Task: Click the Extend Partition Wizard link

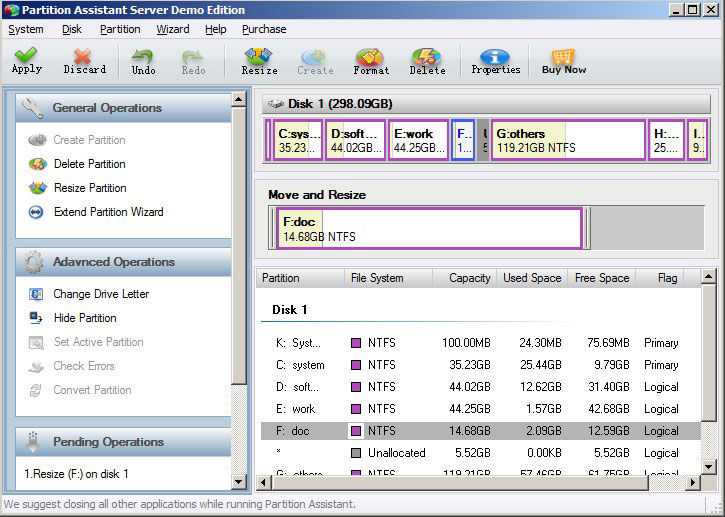Action: [x=109, y=212]
